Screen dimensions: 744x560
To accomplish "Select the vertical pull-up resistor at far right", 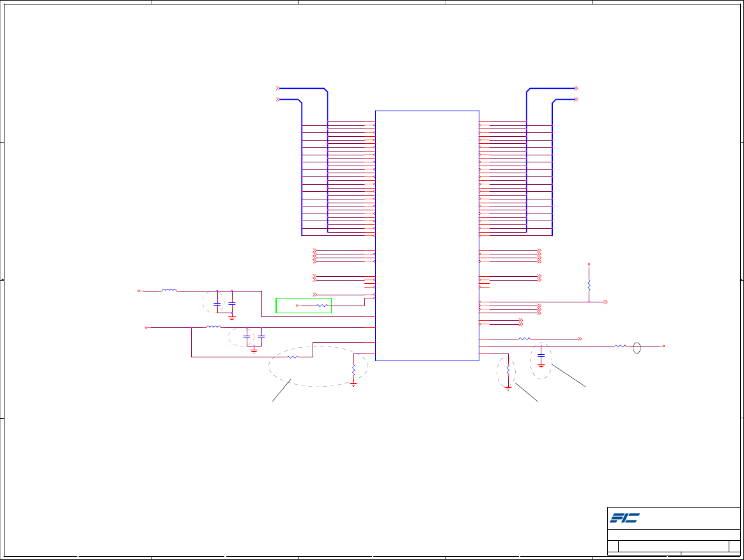I will click(589, 284).
